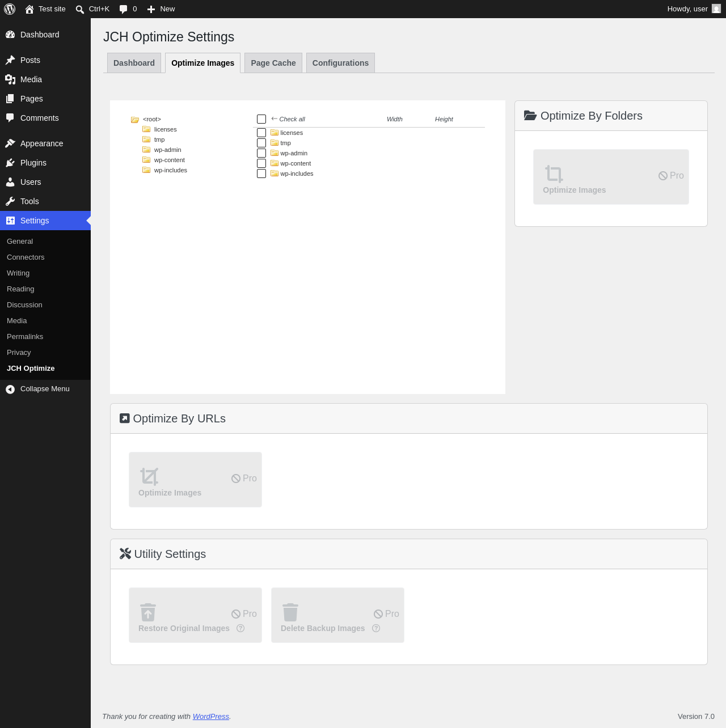
Task: Click the Dashboard gauge icon in sidebar
Action: (10, 35)
